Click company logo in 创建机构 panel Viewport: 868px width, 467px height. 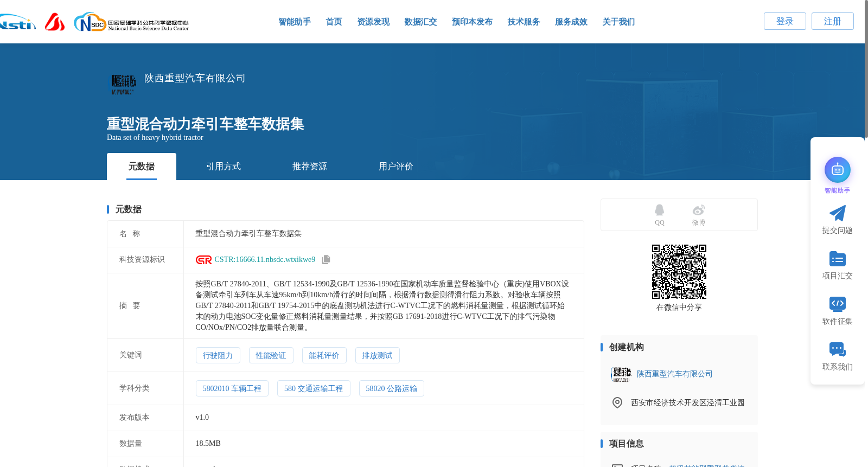621,374
